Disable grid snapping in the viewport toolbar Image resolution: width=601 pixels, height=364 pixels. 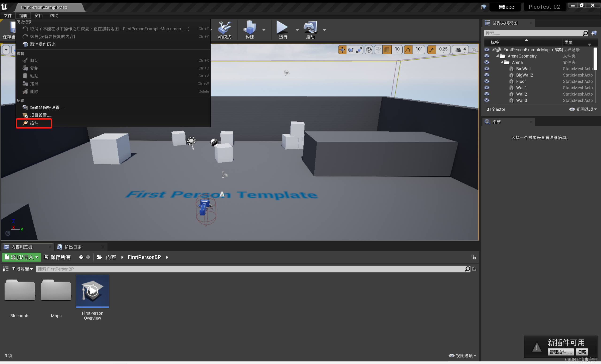[387, 50]
